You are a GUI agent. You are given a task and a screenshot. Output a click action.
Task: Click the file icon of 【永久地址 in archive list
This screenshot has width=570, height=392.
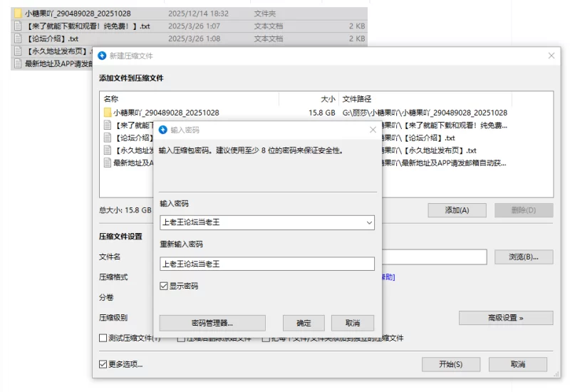(x=108, y=150)
